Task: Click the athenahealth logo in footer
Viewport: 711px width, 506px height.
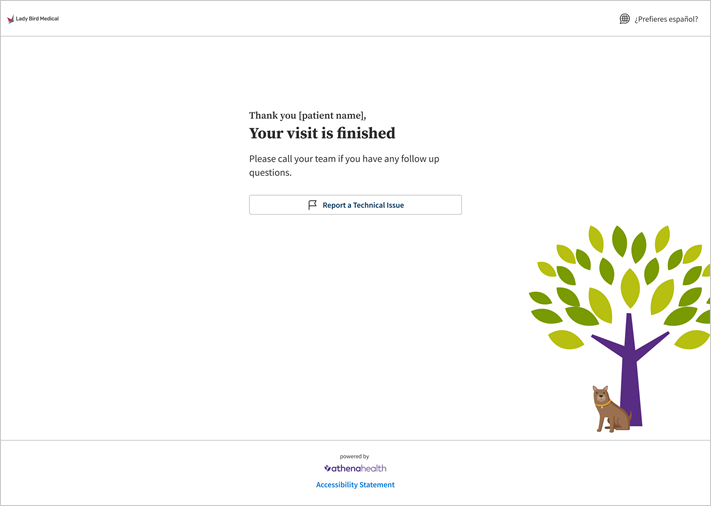Action: pyautogui.click(x=355, y=468)
